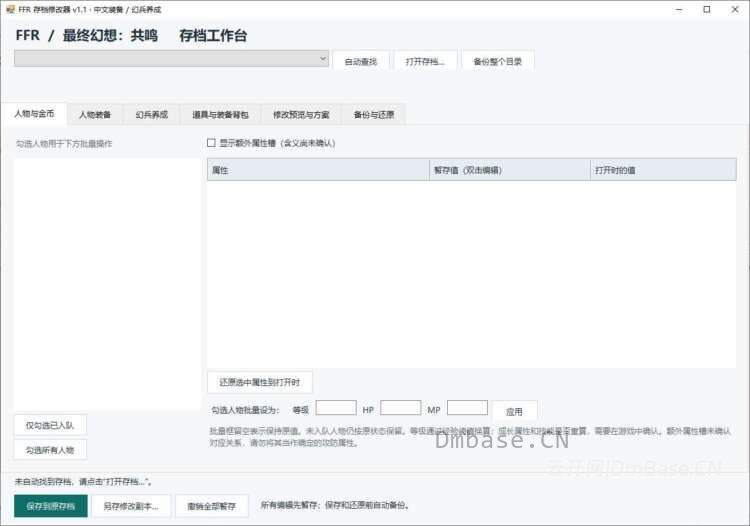The width and height of the screenshot is (750, 526).
Task: Click the 撤销全部暂存 button
Action: tap(211, 506)
